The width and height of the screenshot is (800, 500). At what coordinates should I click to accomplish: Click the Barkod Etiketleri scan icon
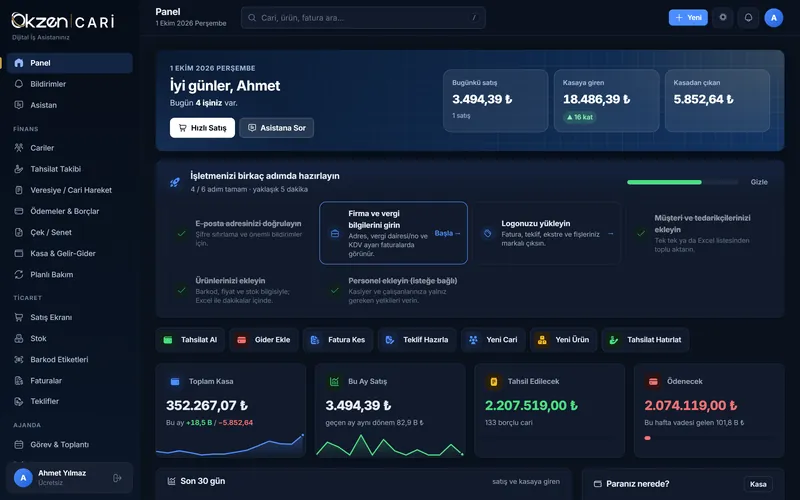coord(19,359)
